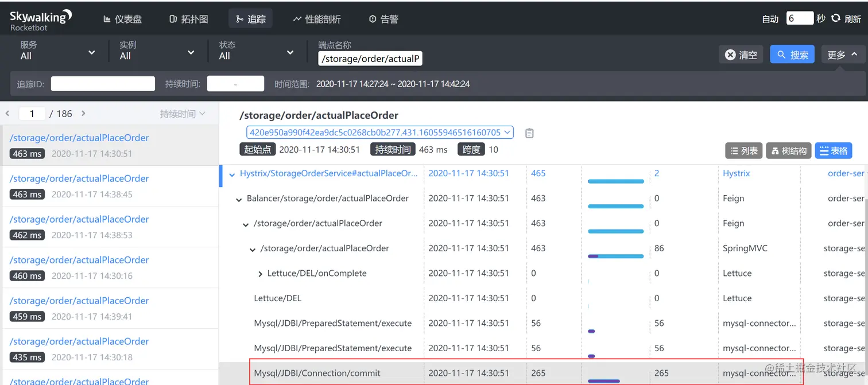Select trace at 14:30:51 with 463 ms
The height and width of the screenshot is (385, 868).
pyautogui.click(x=110, y=145)
